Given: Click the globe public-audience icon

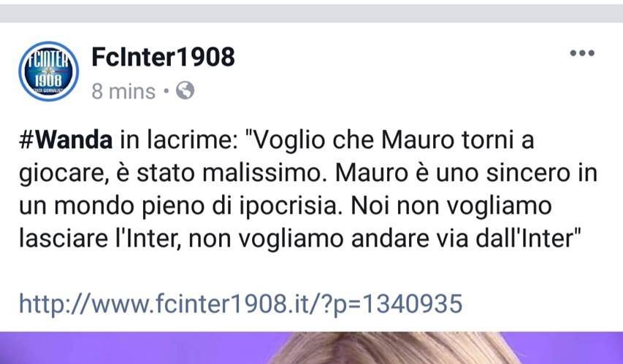Looking at the screenshot, I should click(186, 90).
